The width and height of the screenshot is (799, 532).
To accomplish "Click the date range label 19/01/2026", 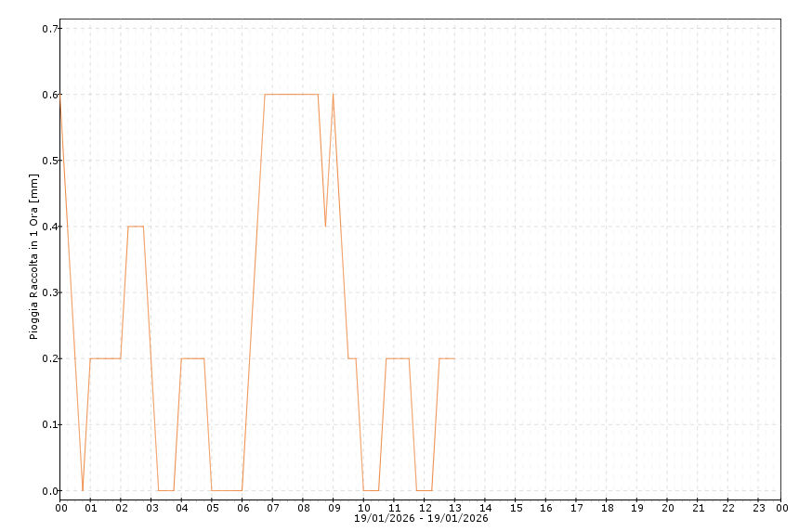I will click(421, 518).
